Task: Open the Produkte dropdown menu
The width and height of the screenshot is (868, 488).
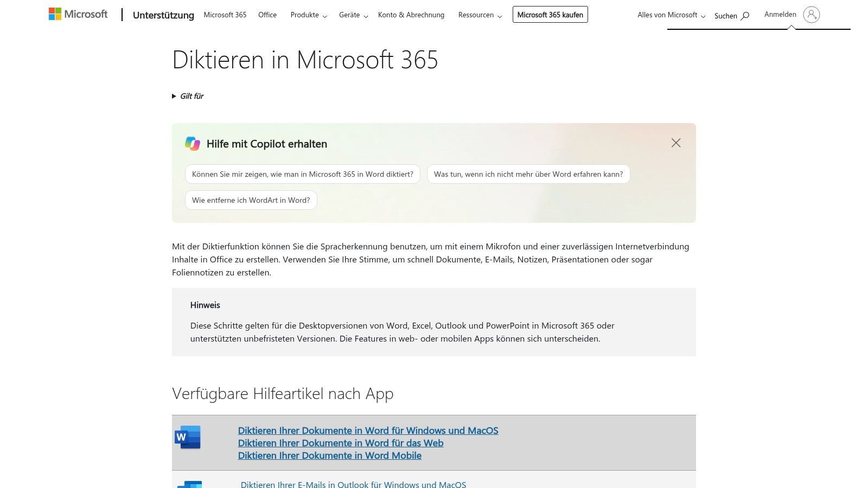Action: [309, 15]
